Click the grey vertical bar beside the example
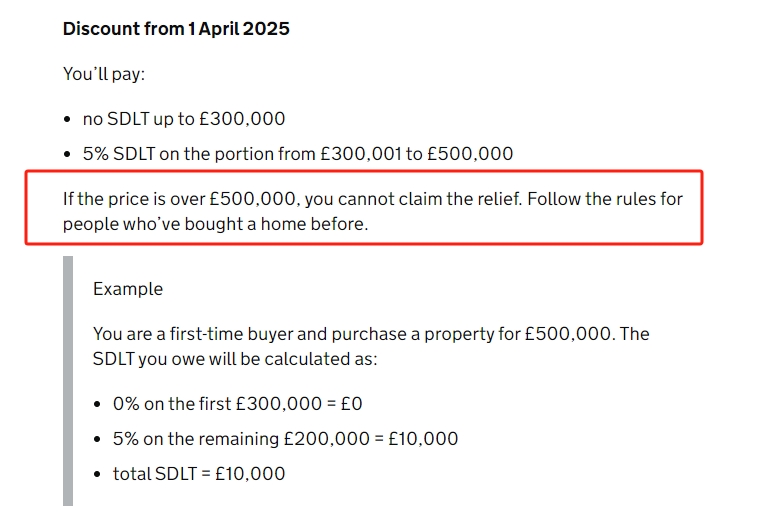This screenshot has height=518, width=757. point(68,381)
